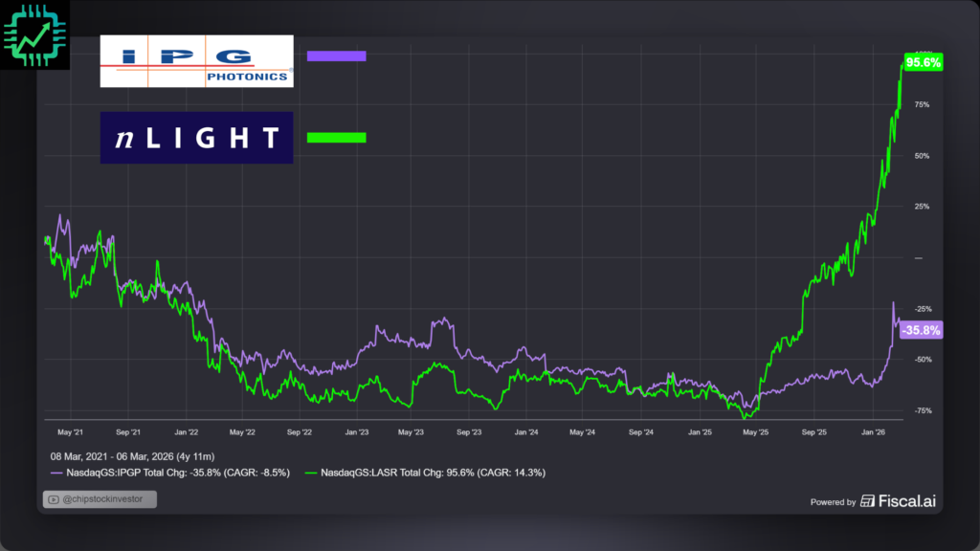Image resolution: width=980 pixels, height=551 pixels.
Task: Click the purple -35.8% value label
Action: coord(922,330)
